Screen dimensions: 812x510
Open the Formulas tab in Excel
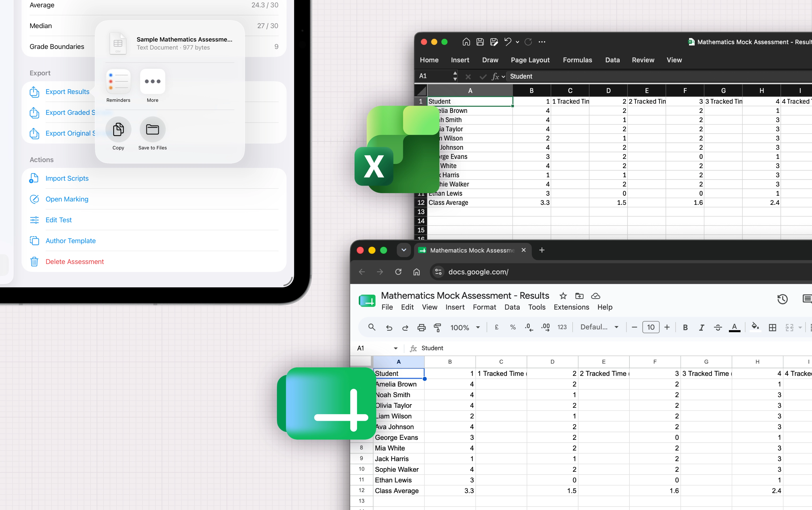point(577,60)
